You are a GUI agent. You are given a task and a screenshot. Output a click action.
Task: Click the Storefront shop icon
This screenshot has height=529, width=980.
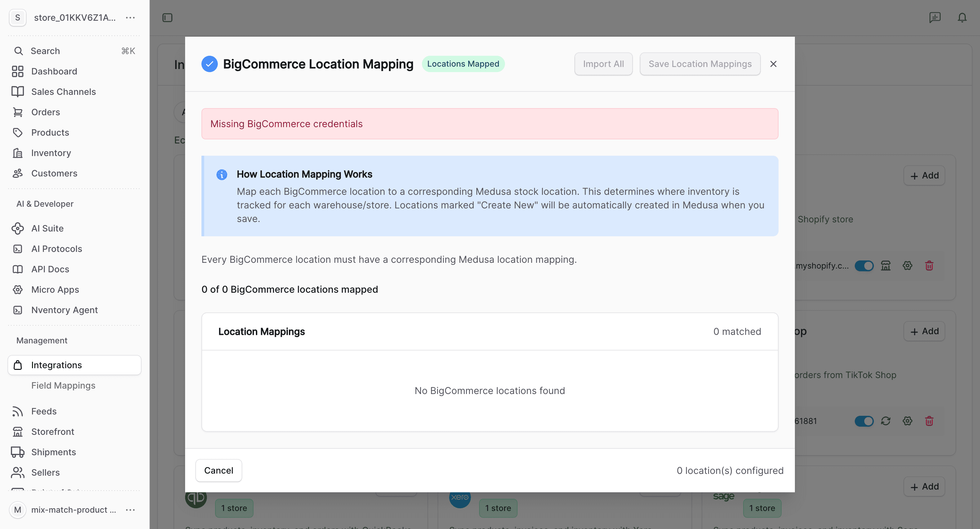17,432
